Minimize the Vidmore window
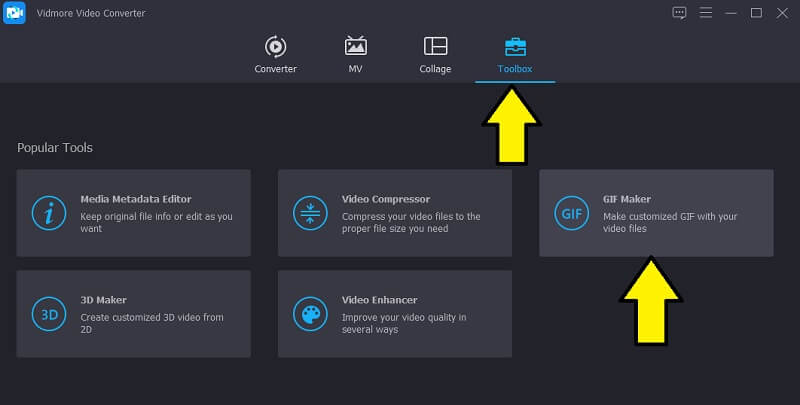Viewport: 800px width, 405px height. (731, 13)
